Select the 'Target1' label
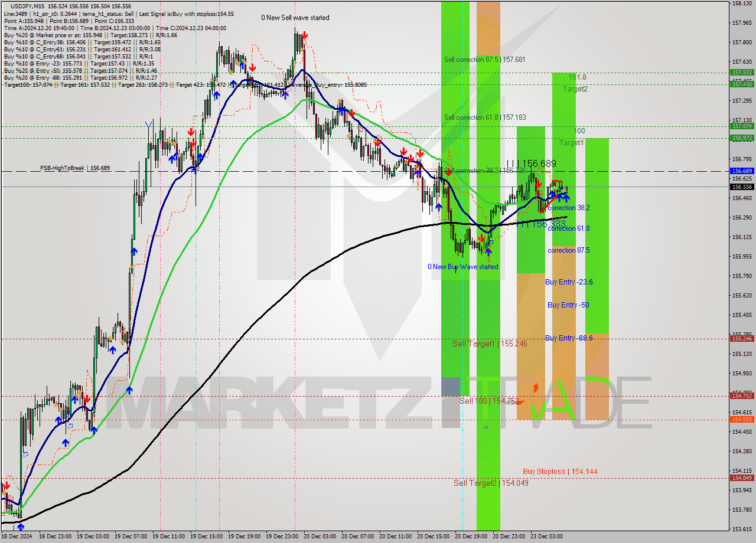 pos(572,143)
